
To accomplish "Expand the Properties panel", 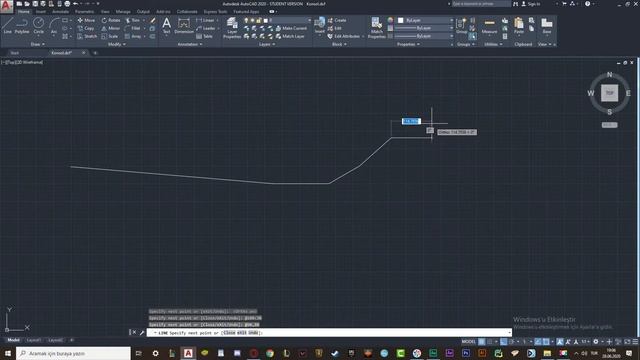I will 409,44.
